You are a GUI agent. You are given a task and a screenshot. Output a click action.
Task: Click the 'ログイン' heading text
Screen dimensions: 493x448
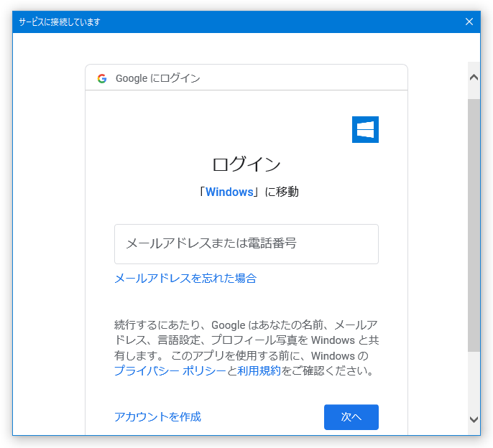click(x=247, y=164)
